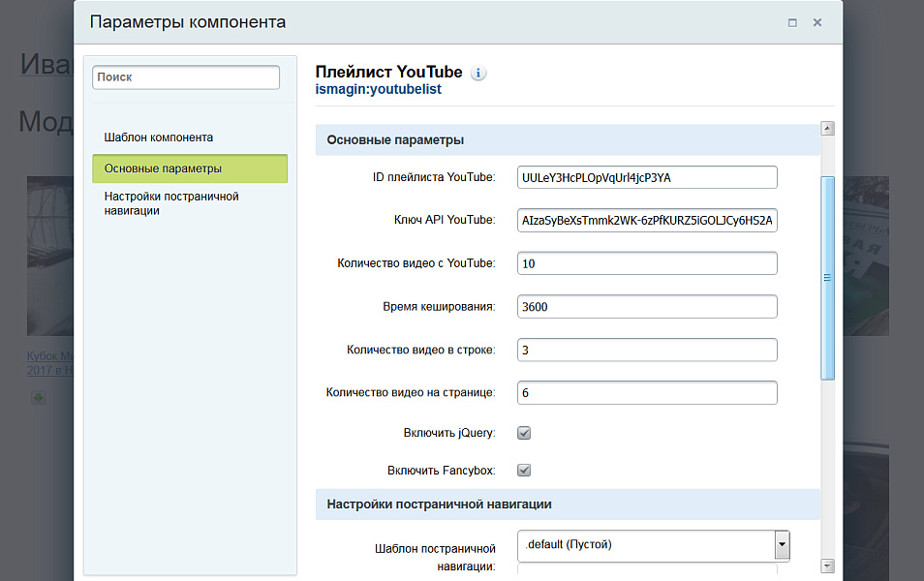Click the scrollbar up arrow
The image size is (924, 581).
[826, 127]
